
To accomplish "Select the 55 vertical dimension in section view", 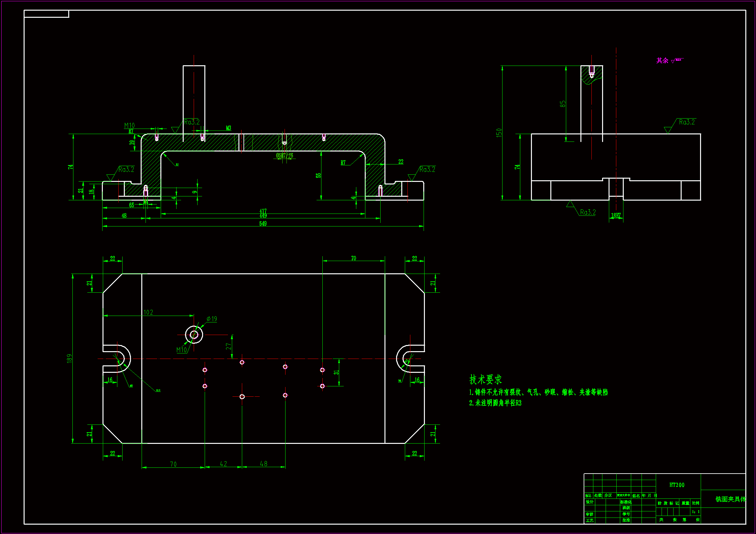I will coord(318,175).
